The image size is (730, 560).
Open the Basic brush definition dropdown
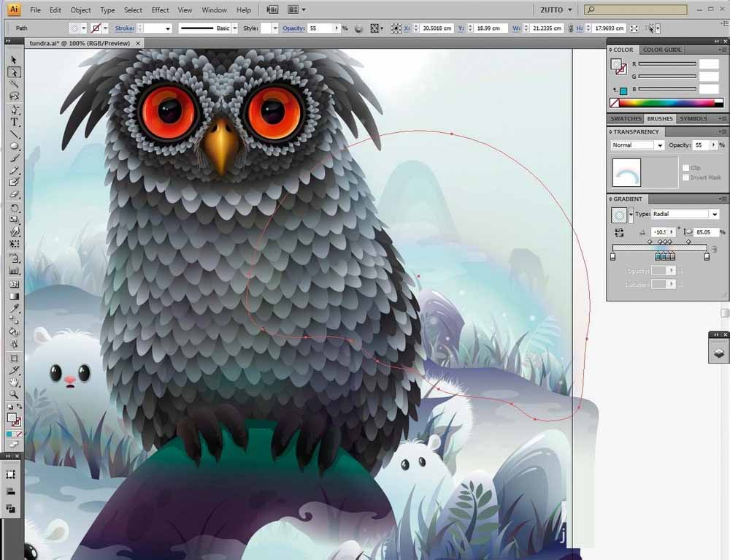(234, 28)
